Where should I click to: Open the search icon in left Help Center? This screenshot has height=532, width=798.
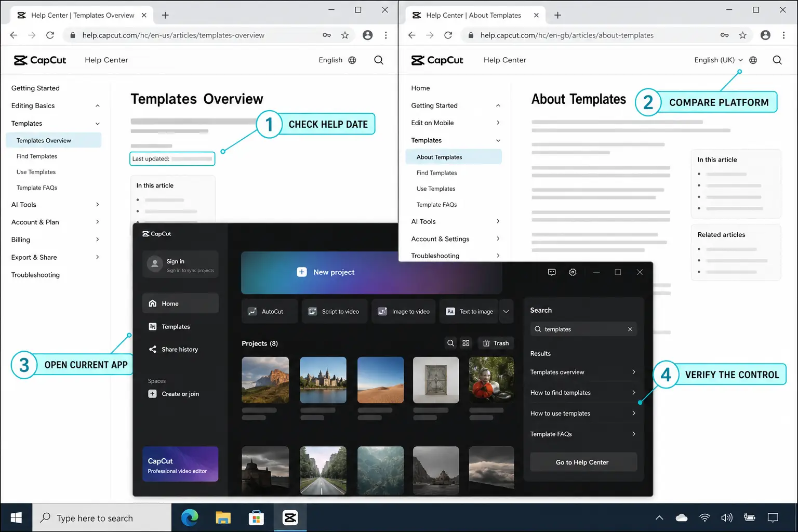coord(379,60)
